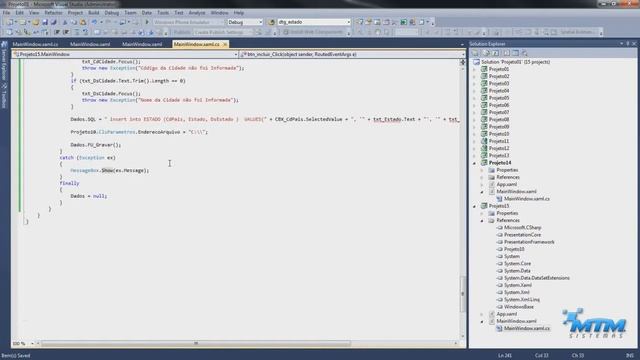Click the Undo toolbar icon
The width and height of the screenshot is (640, 360).
(x=94, y=22)
